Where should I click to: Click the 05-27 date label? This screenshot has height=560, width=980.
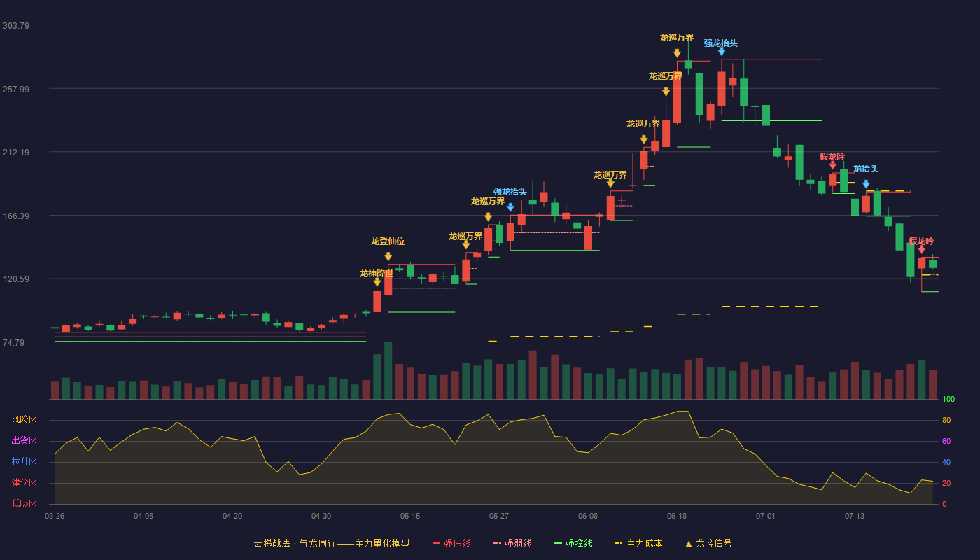coord(499,516)
